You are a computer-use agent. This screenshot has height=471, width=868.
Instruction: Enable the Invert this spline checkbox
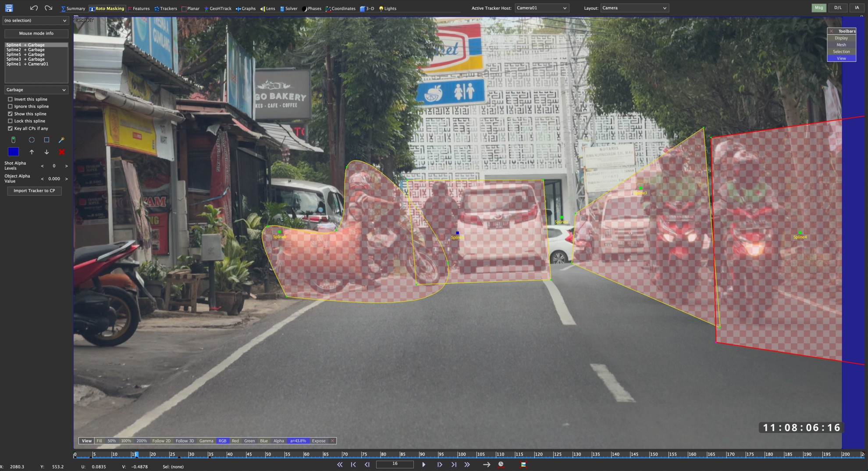[10, 99]
